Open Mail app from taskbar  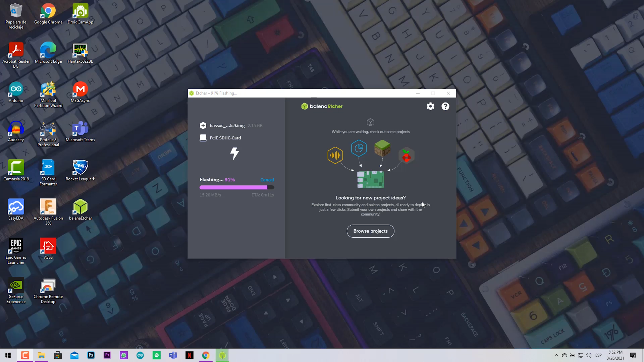coord(74,355)
